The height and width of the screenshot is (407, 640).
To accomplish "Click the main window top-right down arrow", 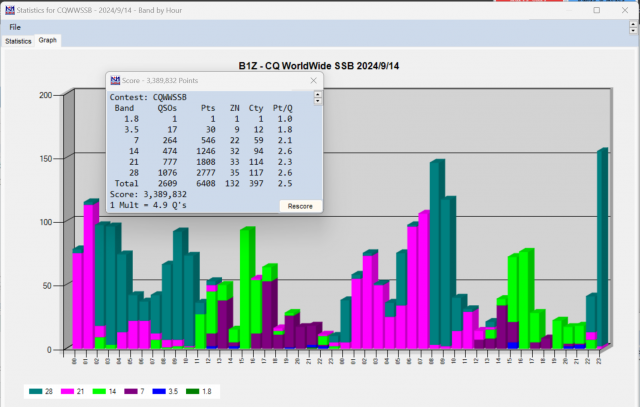I will pyautogui.click(x=633, y=31).
